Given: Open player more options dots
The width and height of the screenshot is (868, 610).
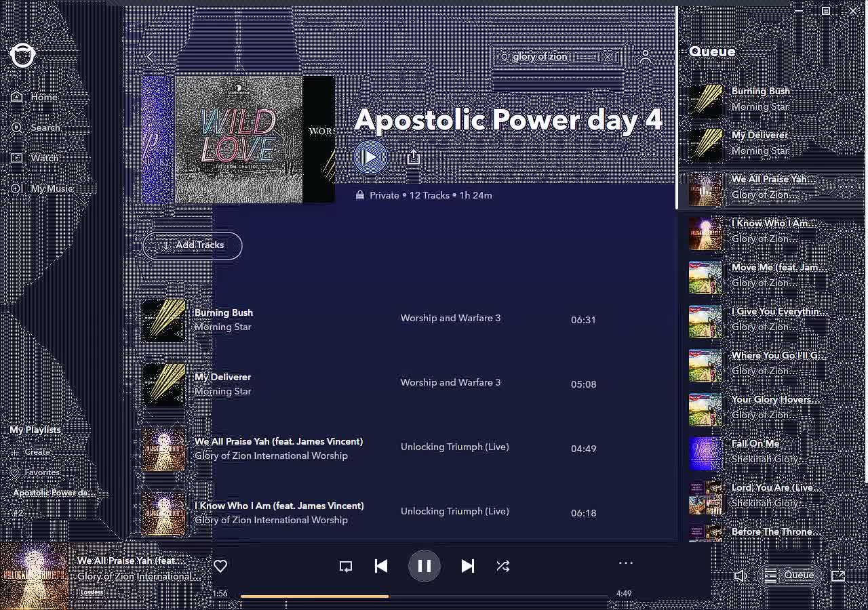Looking at the screenshot, I should point(626,563).
